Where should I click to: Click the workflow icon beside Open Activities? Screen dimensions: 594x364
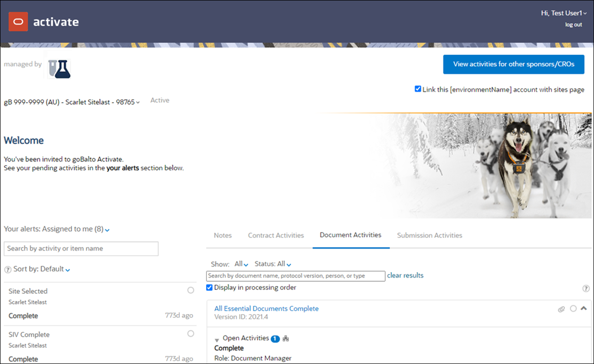(285, 338)
